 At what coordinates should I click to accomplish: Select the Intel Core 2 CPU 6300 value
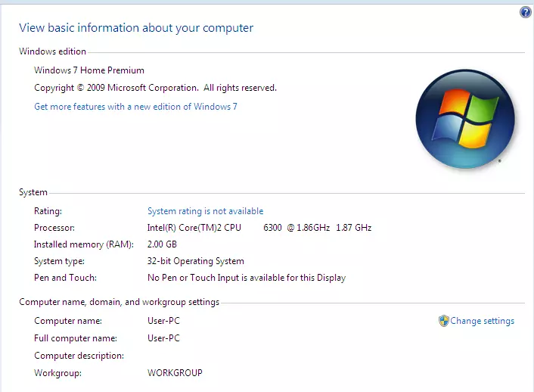click(x=259, y=228)
